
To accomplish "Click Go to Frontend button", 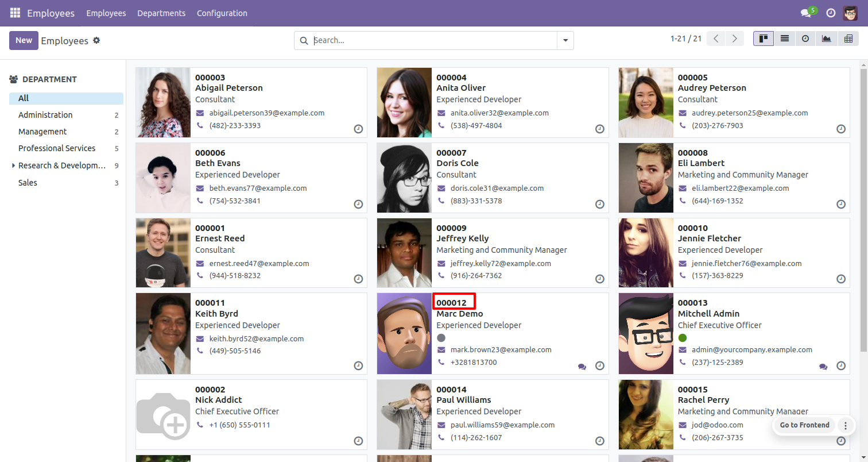I will [804, 425].
